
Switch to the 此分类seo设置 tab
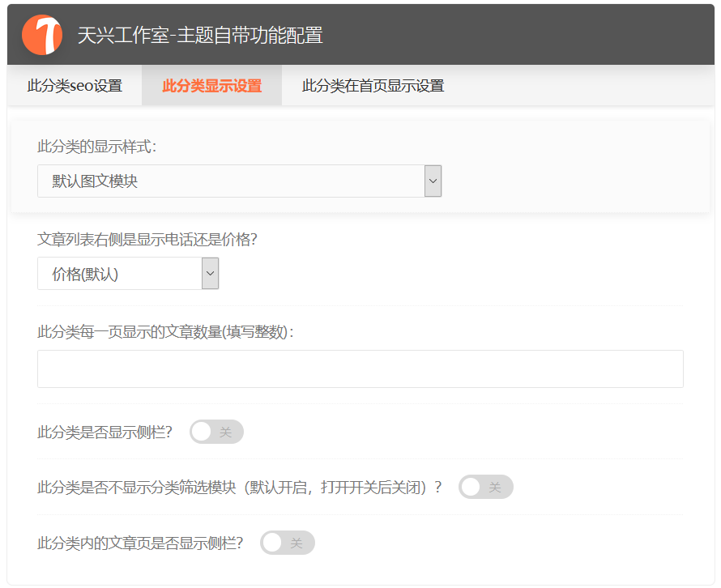pyautogui.click(x=75, y=86)
